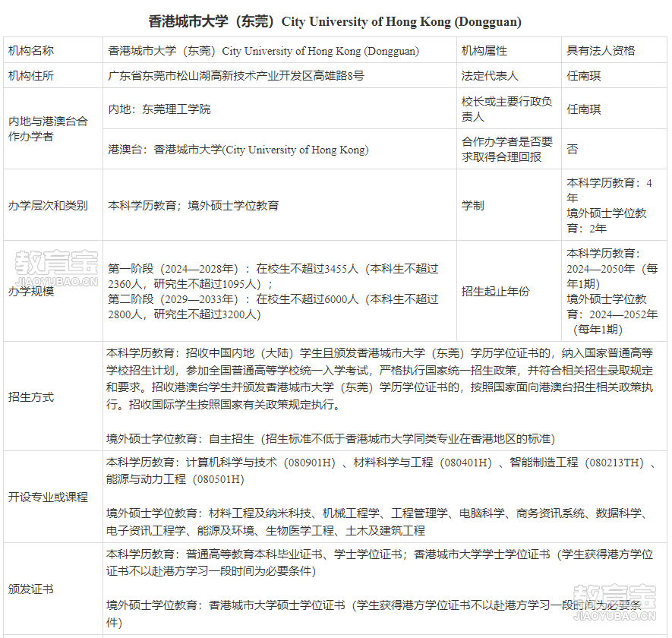Select the 香港城市大学硕士学位证书 line
Image resolution: width=672 pixels, height=638 pixels.
374,613
